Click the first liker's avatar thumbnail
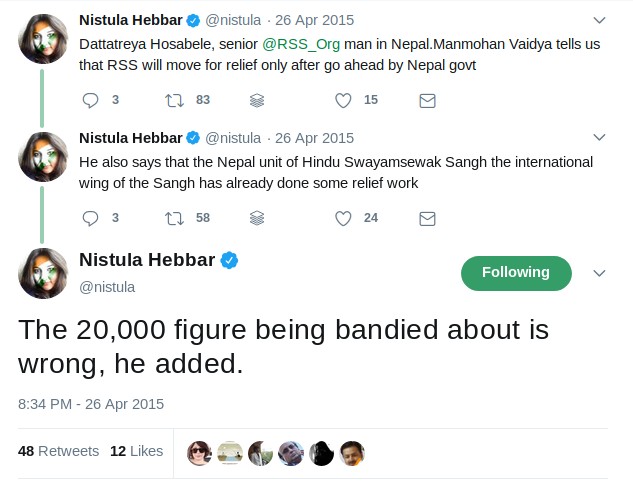Viewport: 633px width, 489px height. tap(200, 452)
